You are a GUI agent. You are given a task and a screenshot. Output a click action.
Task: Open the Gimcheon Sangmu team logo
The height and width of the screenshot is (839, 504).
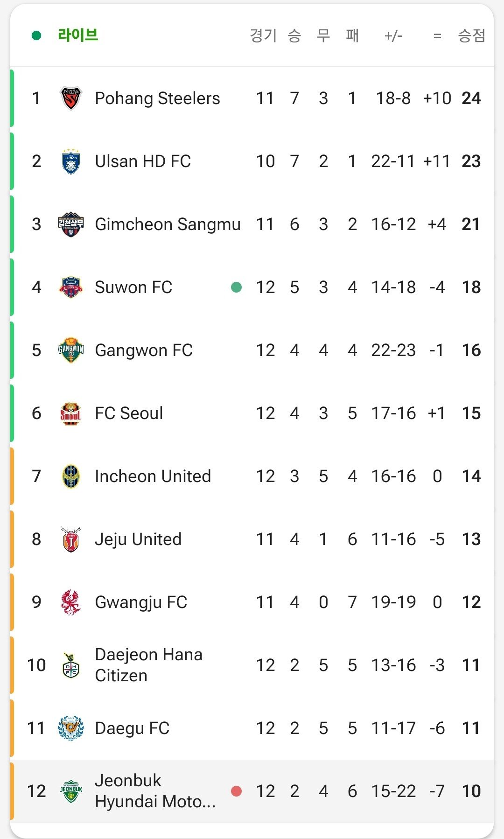click(x=71, y=224)
